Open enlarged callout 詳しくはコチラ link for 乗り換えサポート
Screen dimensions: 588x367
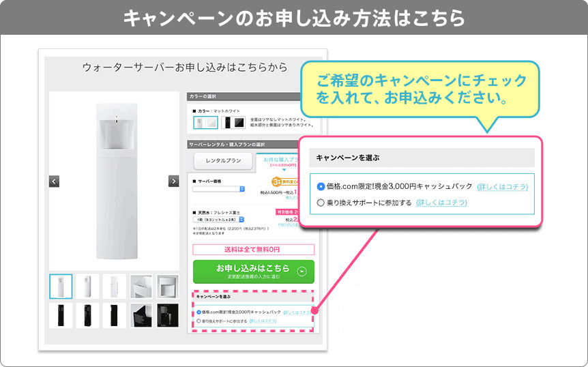441,203
